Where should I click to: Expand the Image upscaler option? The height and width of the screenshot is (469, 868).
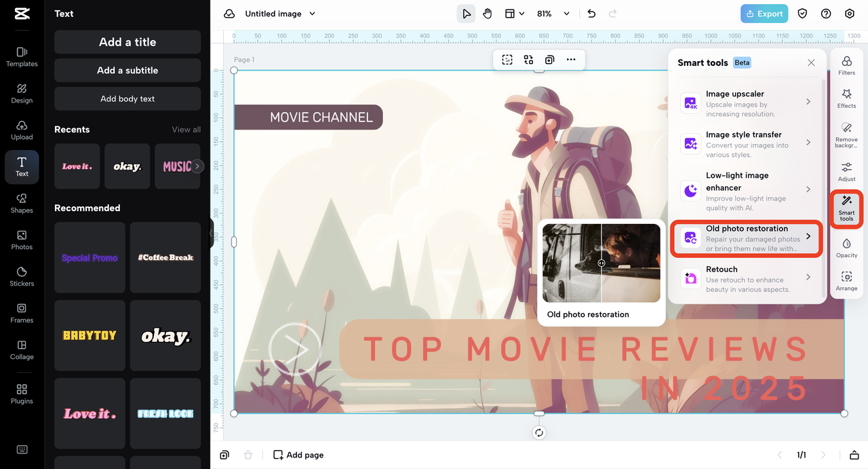746,103
